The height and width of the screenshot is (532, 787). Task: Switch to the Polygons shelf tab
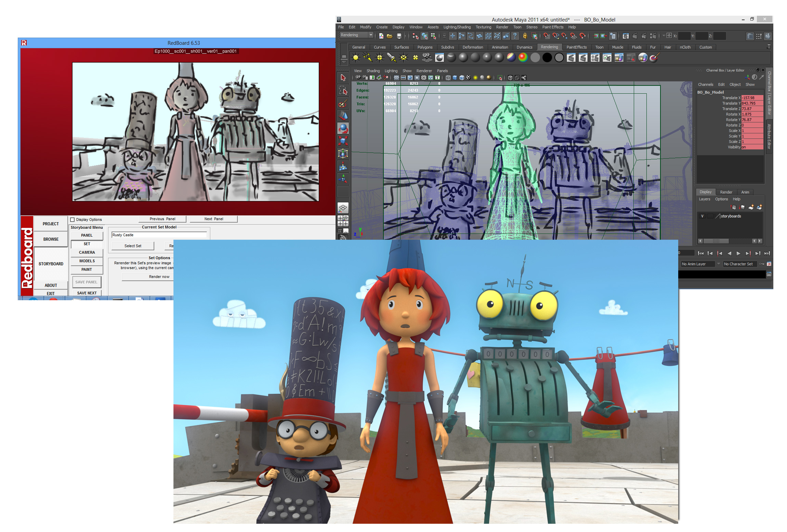click(x=425, y=47)
